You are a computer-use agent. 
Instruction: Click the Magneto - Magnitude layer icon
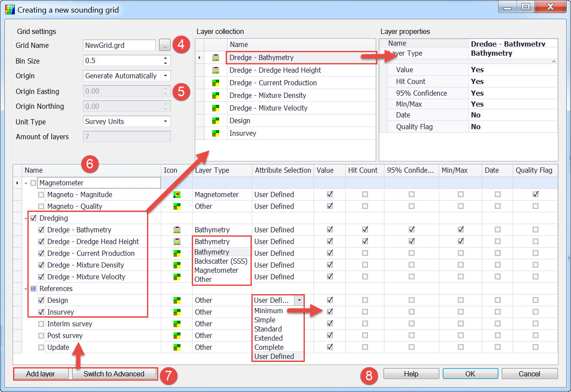point(177,194)
